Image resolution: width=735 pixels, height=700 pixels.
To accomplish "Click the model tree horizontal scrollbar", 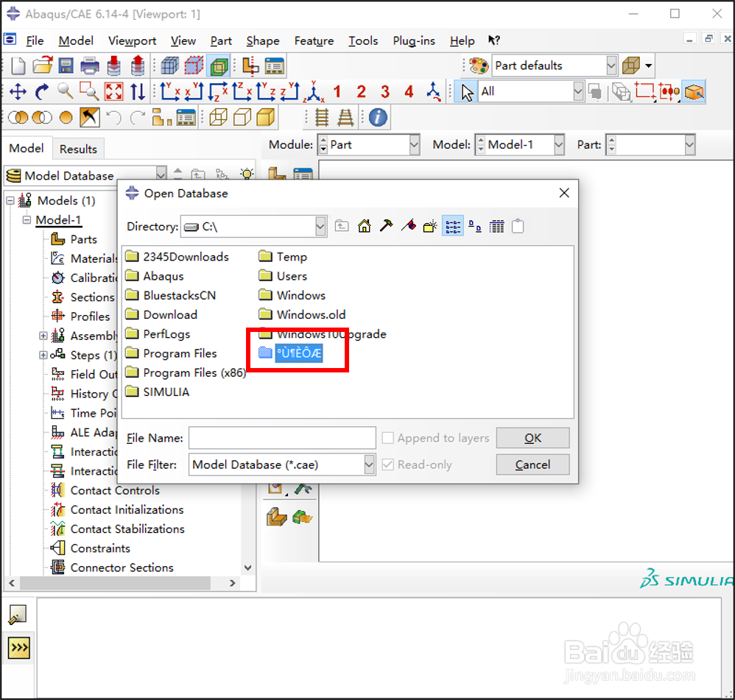I will click(x=116, y=583).
